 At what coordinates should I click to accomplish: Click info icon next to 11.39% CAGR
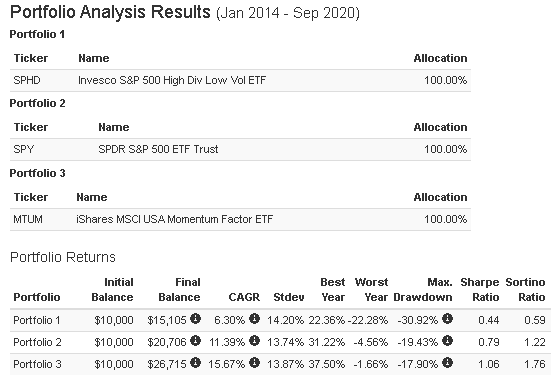[x=254, y=341]
